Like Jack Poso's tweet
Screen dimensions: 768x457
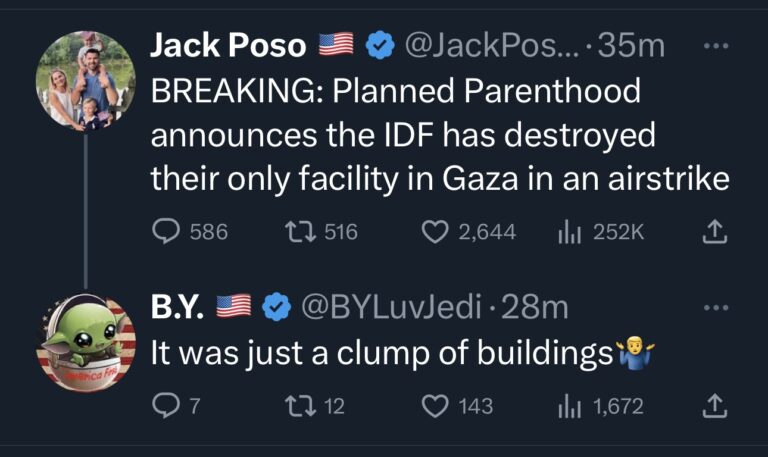point(433,232)
